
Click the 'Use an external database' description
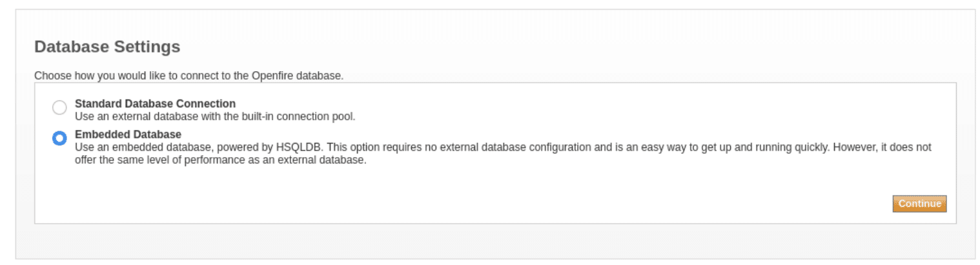215,117
